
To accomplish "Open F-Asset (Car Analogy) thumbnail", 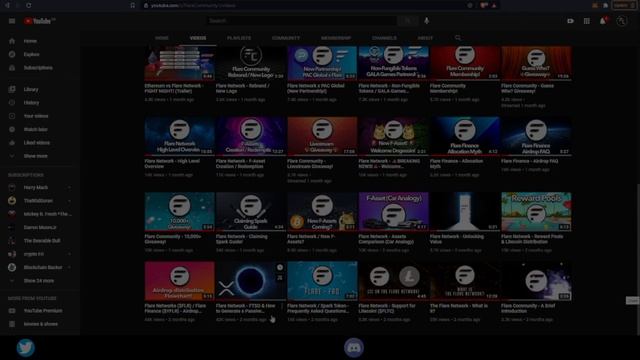I will [393, 211].
